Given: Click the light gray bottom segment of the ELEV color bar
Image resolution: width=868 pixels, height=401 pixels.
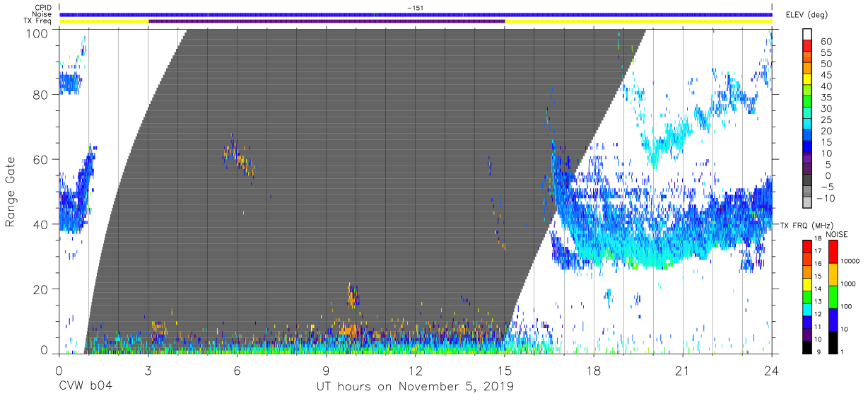Looking at the screenshot, I should click(x=807, y=202).
